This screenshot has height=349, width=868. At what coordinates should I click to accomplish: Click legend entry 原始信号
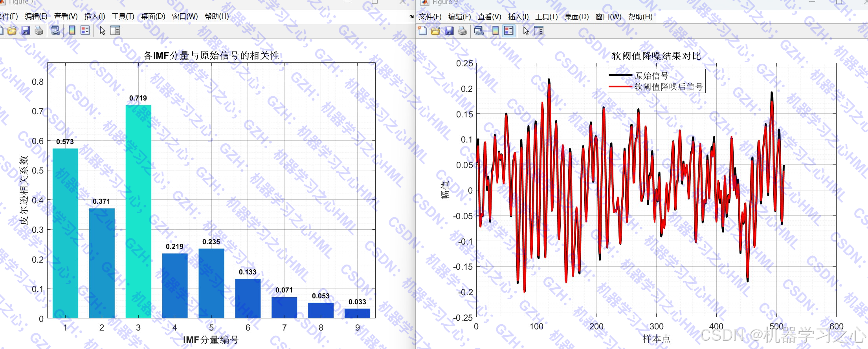(651, 75)
